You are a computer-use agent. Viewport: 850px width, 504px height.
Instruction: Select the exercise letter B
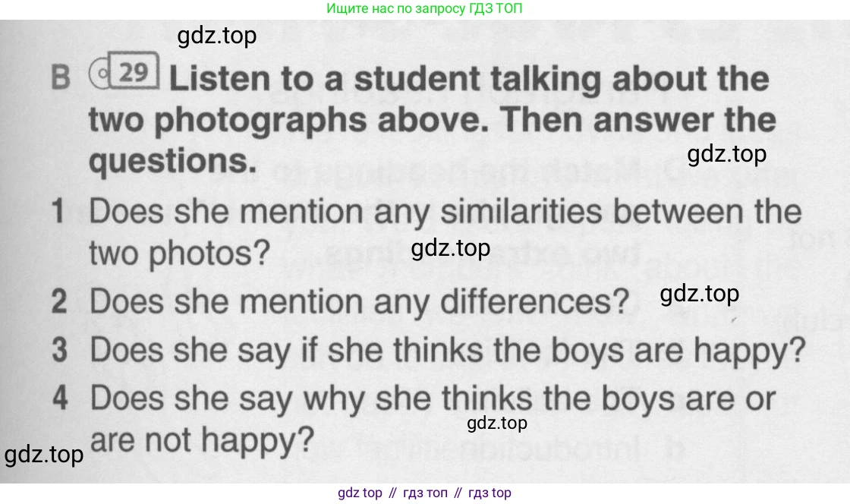coord(61,79)
